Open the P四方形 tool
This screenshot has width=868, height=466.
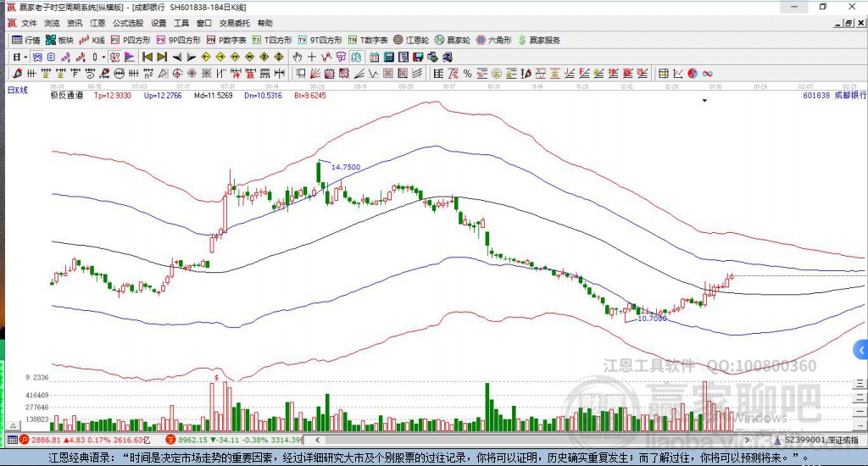tap(131, 40)
